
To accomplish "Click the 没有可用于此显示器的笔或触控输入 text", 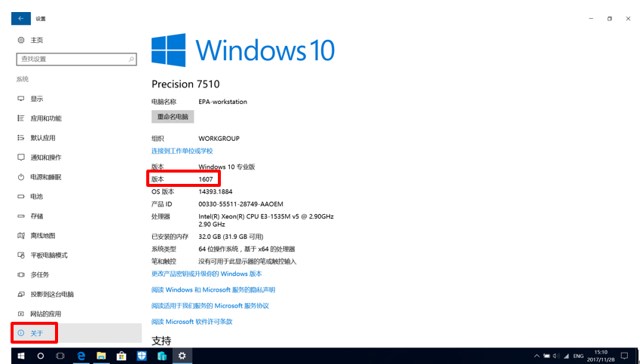I will click(x=247, y=262).
